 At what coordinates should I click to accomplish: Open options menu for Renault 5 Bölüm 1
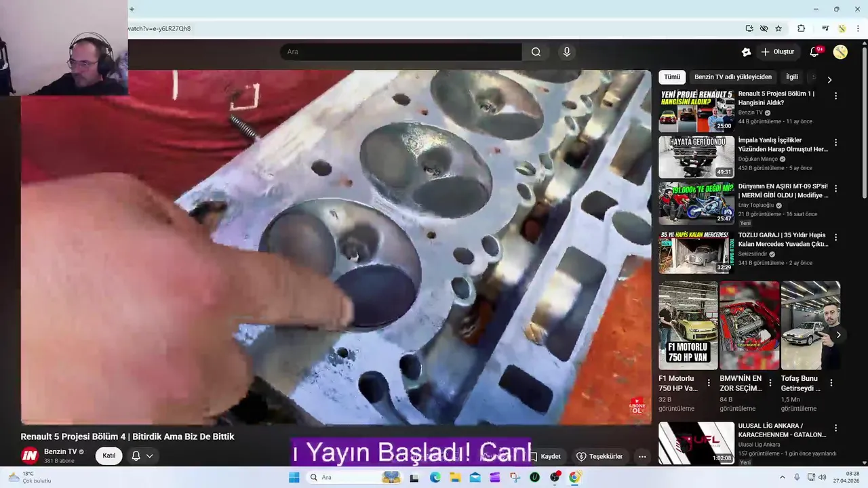tap(835, 96)
